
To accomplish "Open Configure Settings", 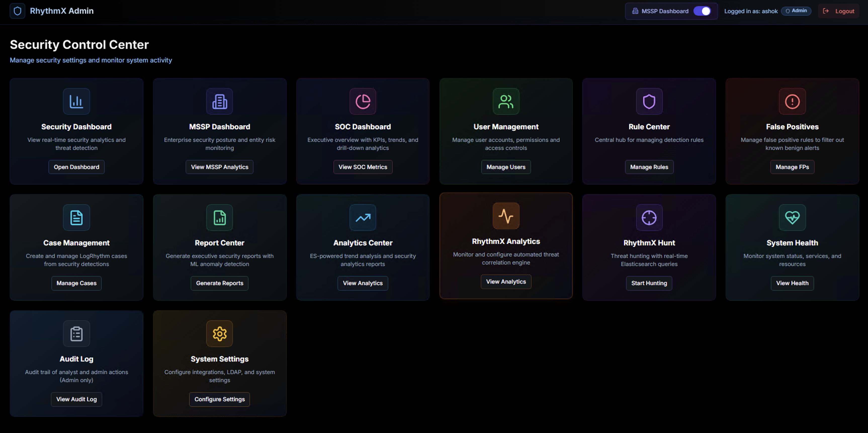I will click(x=219, y=399).
